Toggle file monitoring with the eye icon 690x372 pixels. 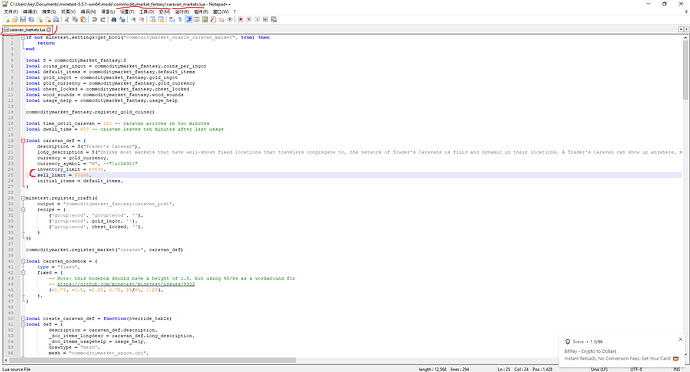230,19
